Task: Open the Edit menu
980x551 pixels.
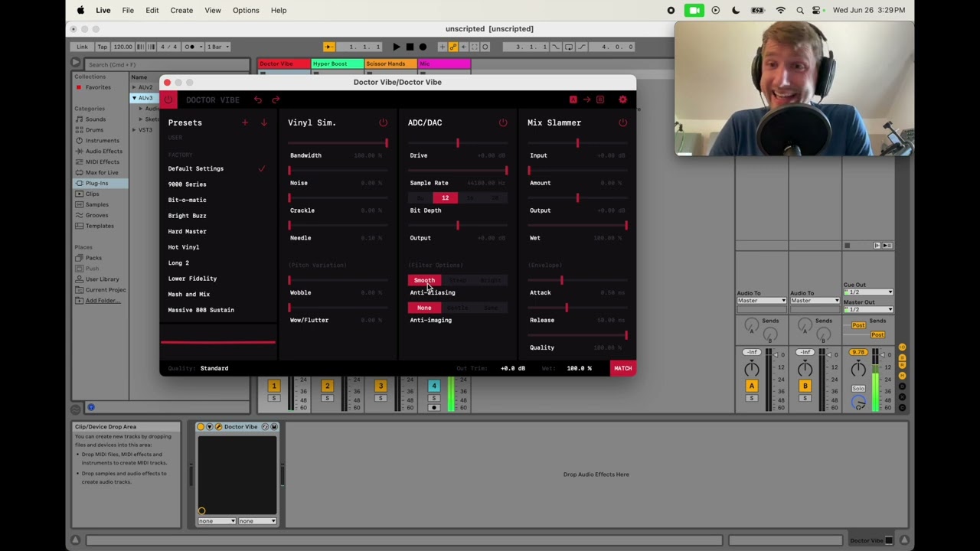Action: pyautogui.click(x=152, y=10)
